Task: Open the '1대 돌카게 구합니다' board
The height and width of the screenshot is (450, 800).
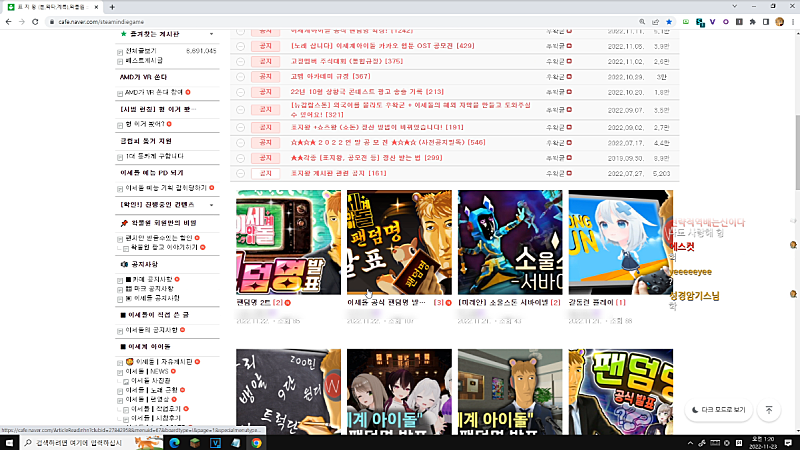Action: 155,156
